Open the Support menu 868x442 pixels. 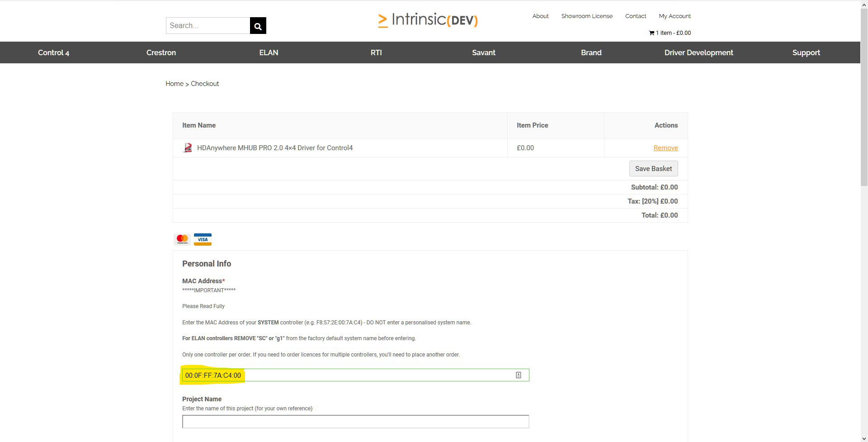point(806,52)
